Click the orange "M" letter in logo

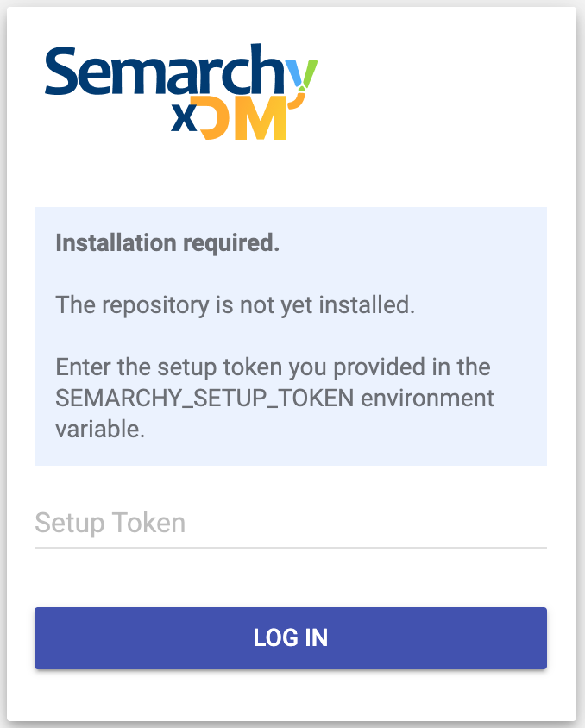pyautogui.click(x=260, y=119)
